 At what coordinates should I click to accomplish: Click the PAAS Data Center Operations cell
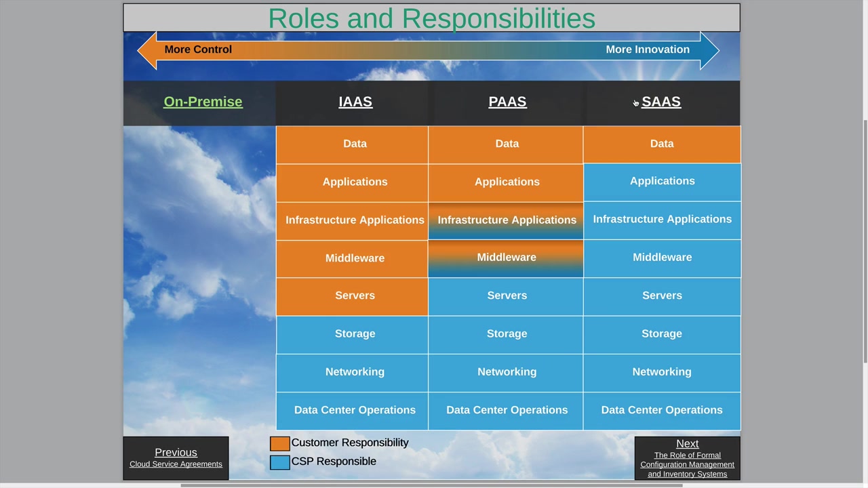point(506,411)
